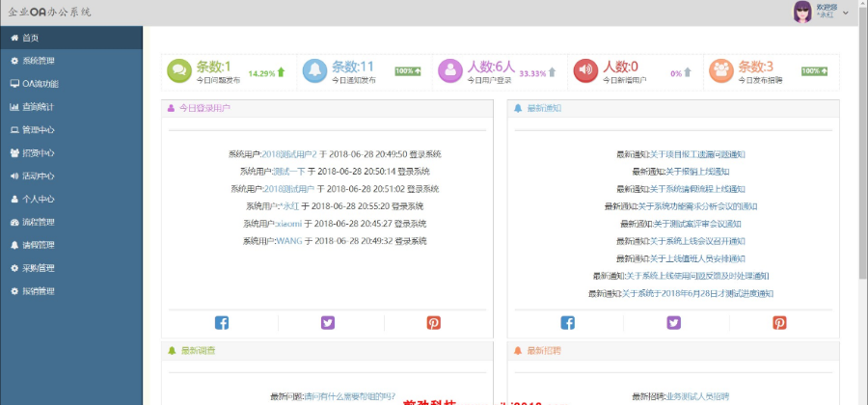The image size is (868, 405).
Task: Select 招资中心 in the sidebar
Action: click(x=71, y=153)
